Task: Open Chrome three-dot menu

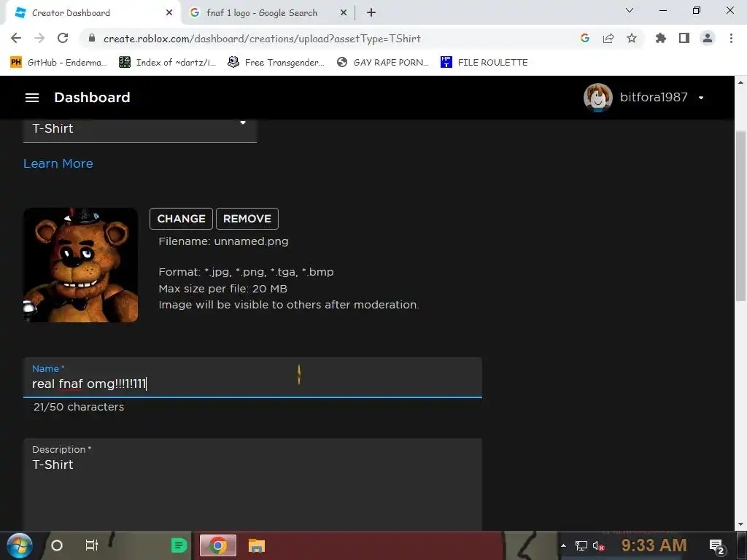Action: tap(731, 38)
